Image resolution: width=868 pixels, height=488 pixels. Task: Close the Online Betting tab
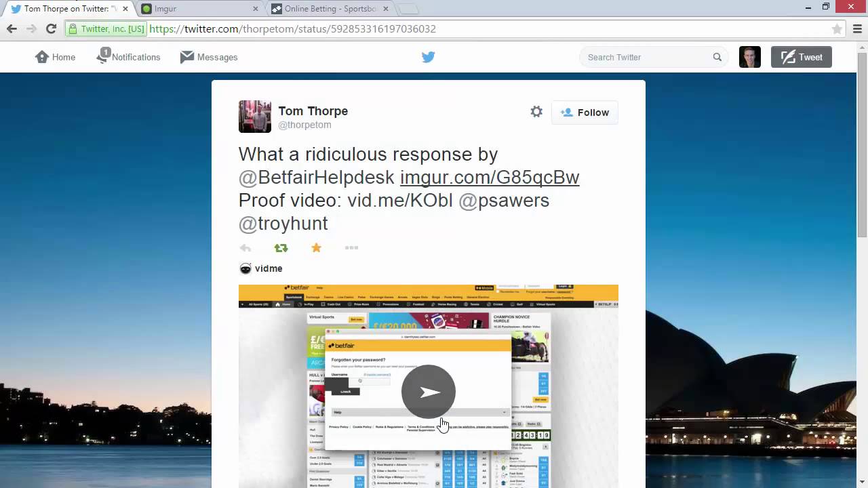pos(386,9)
